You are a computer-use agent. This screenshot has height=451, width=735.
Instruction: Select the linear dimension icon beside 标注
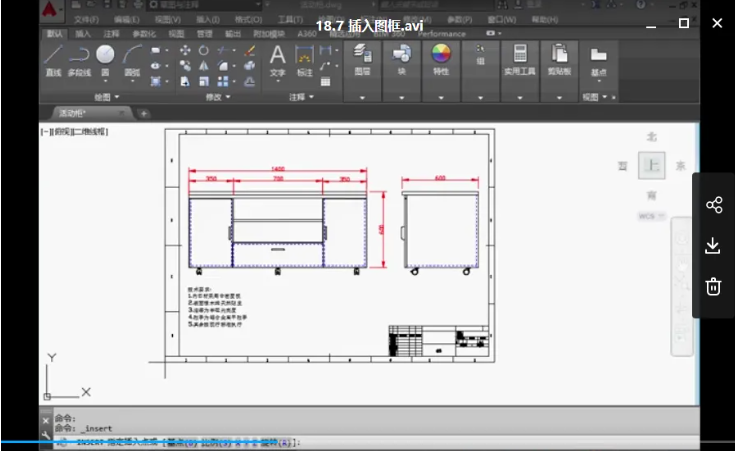pyautogui.click(x=325, y=50)
